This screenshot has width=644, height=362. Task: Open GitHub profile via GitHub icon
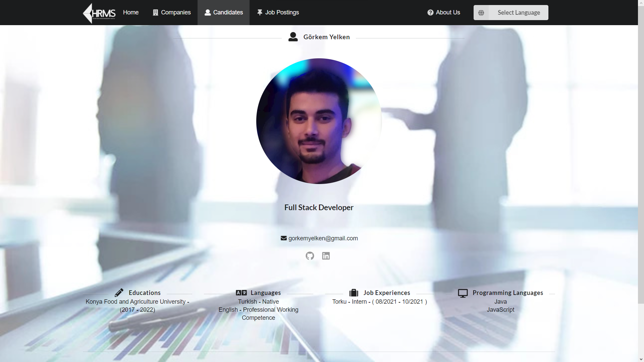pos(310,256)
